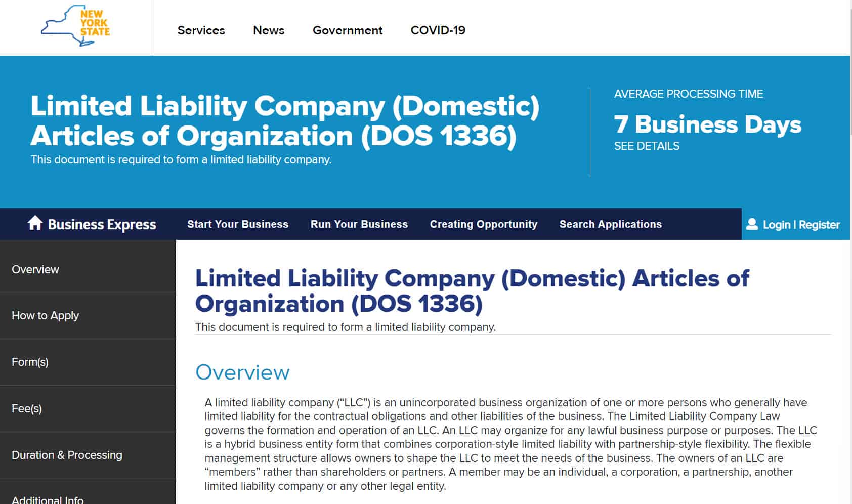Open the Services menu

201,30
